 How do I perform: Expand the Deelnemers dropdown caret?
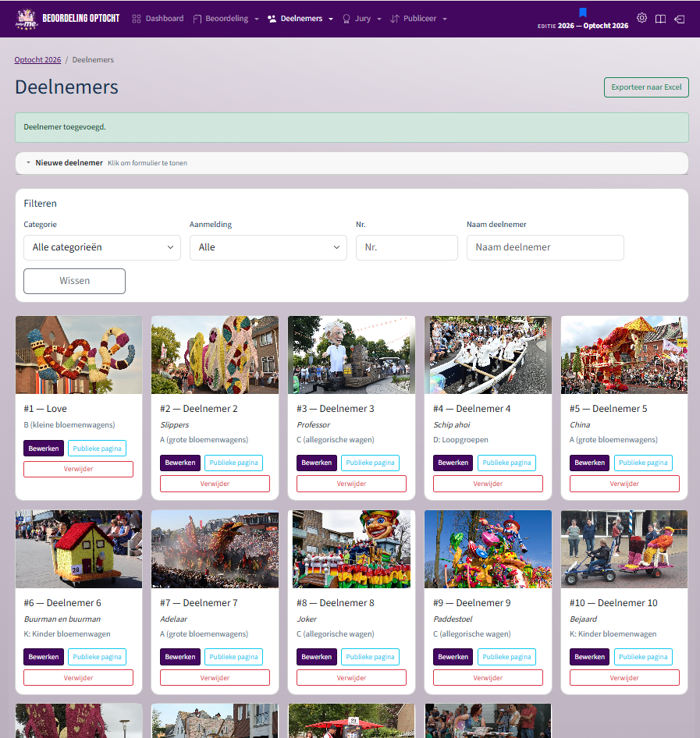click(x=331, y=20)
